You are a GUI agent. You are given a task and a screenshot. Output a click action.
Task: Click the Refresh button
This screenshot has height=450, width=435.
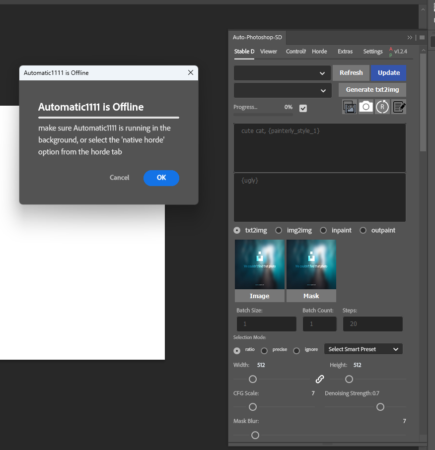point(351,73)
